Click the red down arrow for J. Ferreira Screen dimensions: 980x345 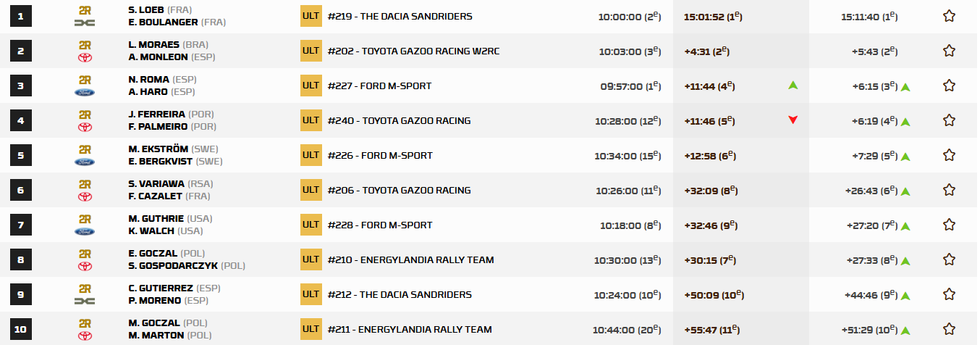(793, 120)
